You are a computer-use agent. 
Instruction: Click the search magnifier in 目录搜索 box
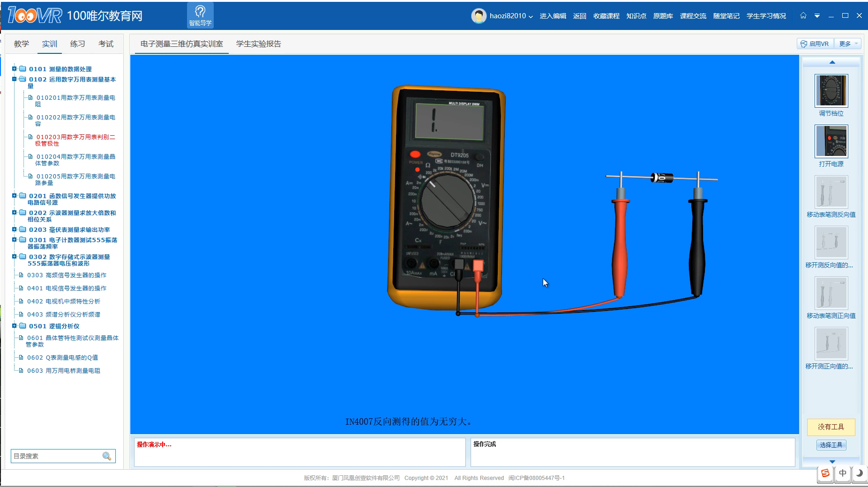click(107, 456)
